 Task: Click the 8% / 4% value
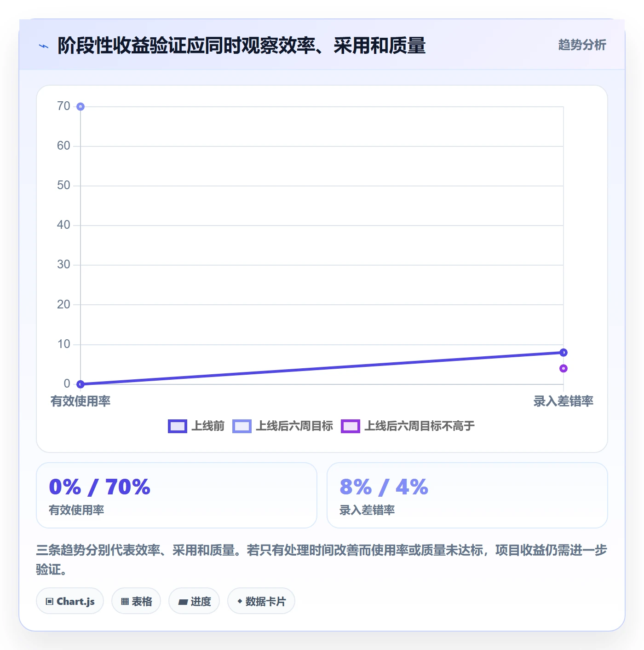(x=384, y=487)
